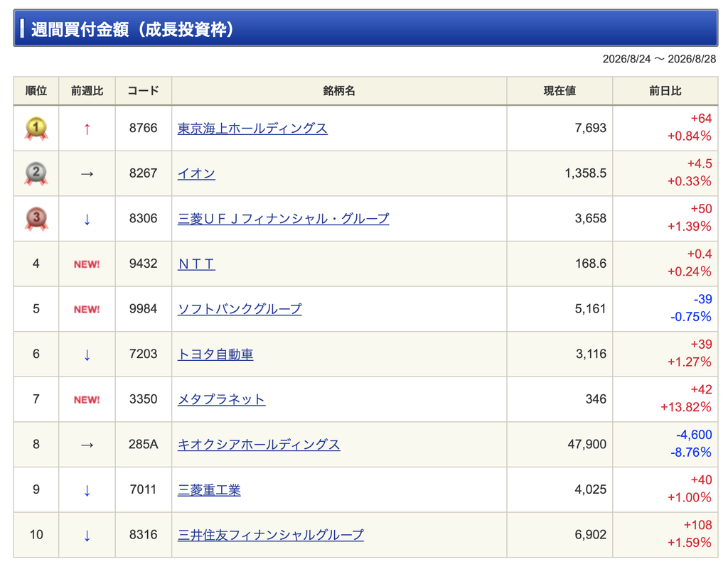
Task: Click the silver rank 2 medal icon
Action: [36, 174]
